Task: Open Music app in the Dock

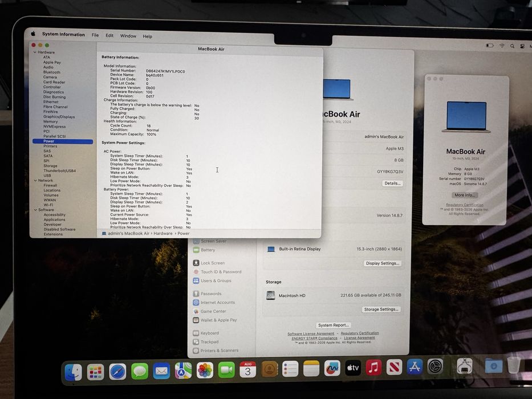Action: (x=373, y=368)
